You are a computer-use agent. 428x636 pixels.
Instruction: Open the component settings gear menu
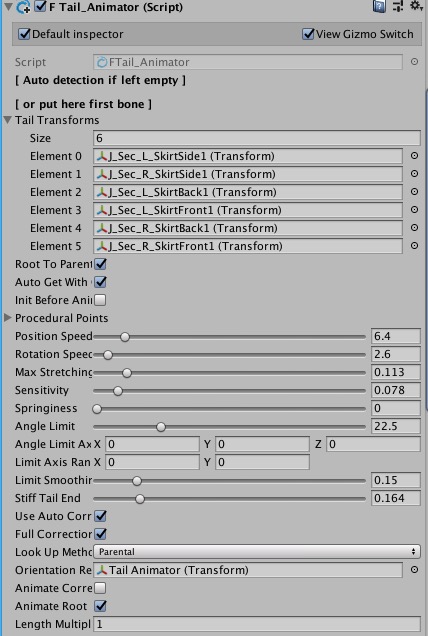416,6
